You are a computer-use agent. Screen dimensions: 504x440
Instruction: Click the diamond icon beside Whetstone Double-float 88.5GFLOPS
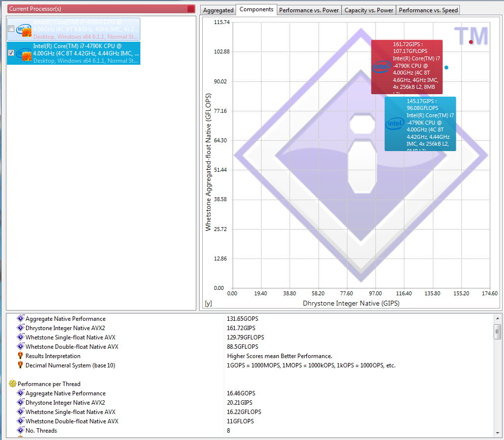coord(21,346)
